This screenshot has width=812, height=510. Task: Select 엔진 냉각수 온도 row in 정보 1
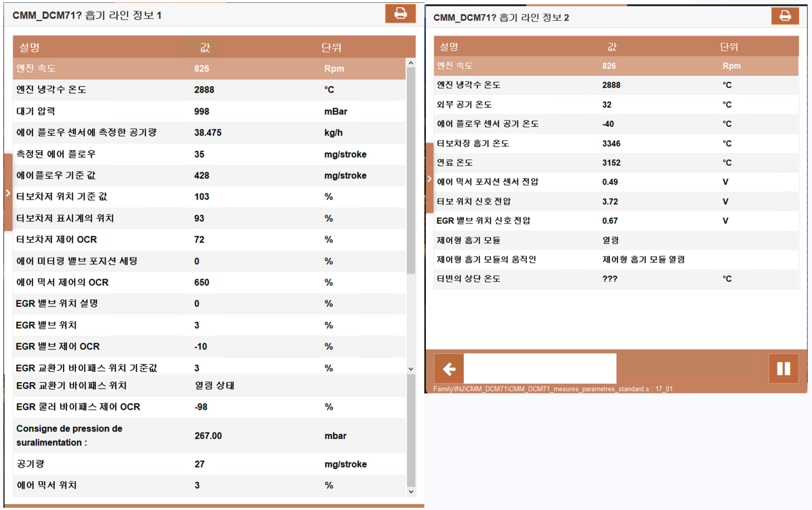click(209, 90)
